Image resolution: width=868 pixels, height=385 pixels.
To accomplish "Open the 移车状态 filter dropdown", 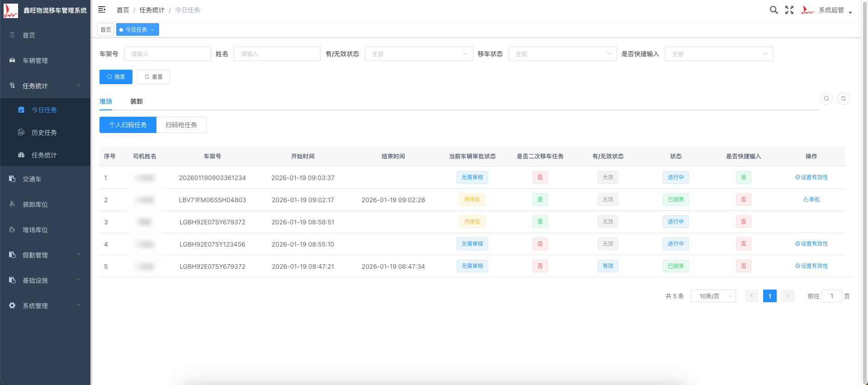I will 562,54.
